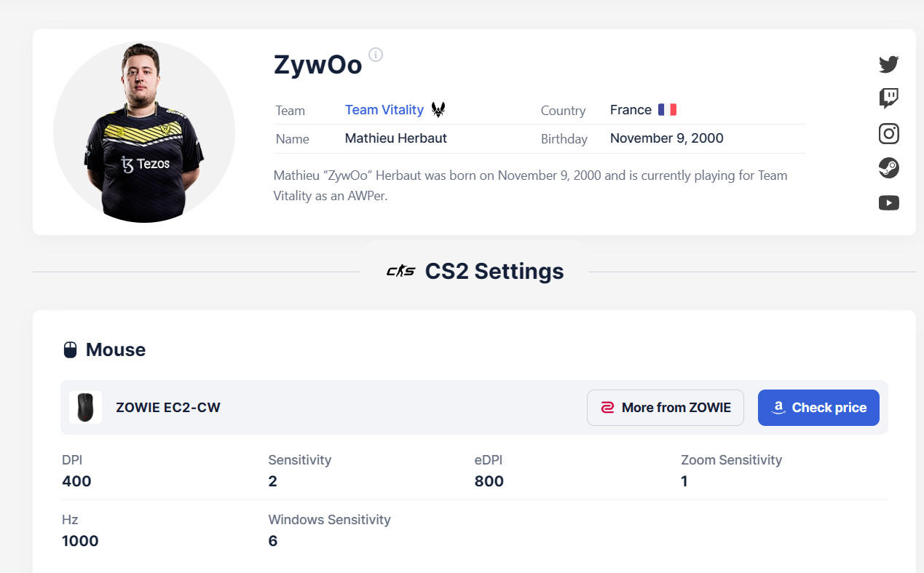Click the Team Vitality bee logo

coord(438,110)
